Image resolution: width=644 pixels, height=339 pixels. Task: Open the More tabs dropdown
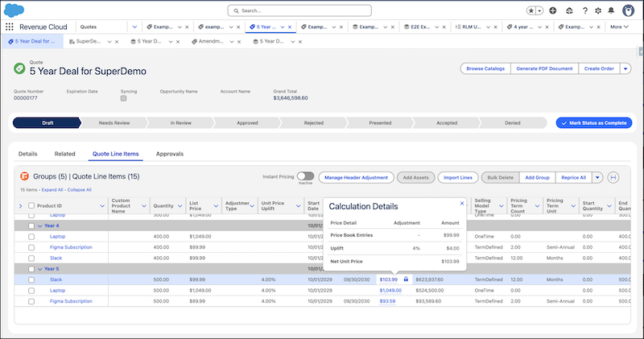pos(619,27)
